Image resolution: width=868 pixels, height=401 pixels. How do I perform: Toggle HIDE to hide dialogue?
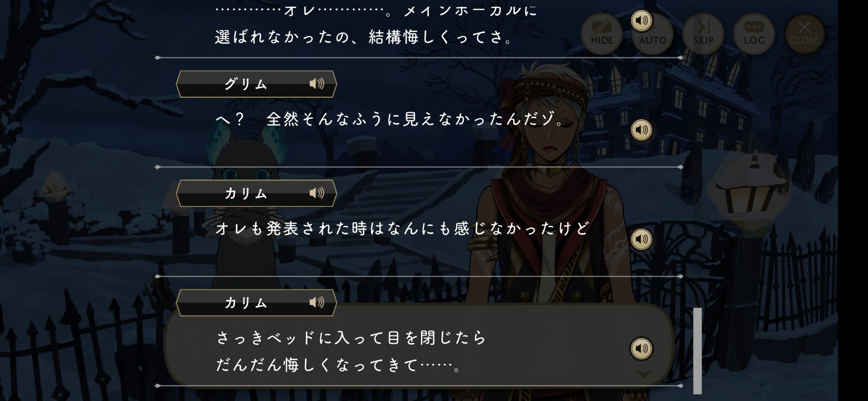click(x=602, y=34)
